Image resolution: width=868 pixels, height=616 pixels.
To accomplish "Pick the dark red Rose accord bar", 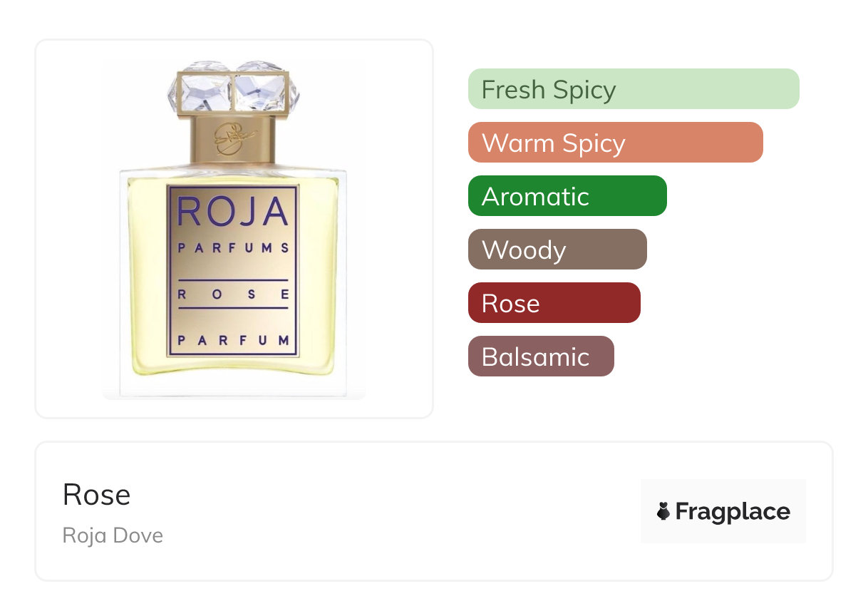I will tap(554, 303).
